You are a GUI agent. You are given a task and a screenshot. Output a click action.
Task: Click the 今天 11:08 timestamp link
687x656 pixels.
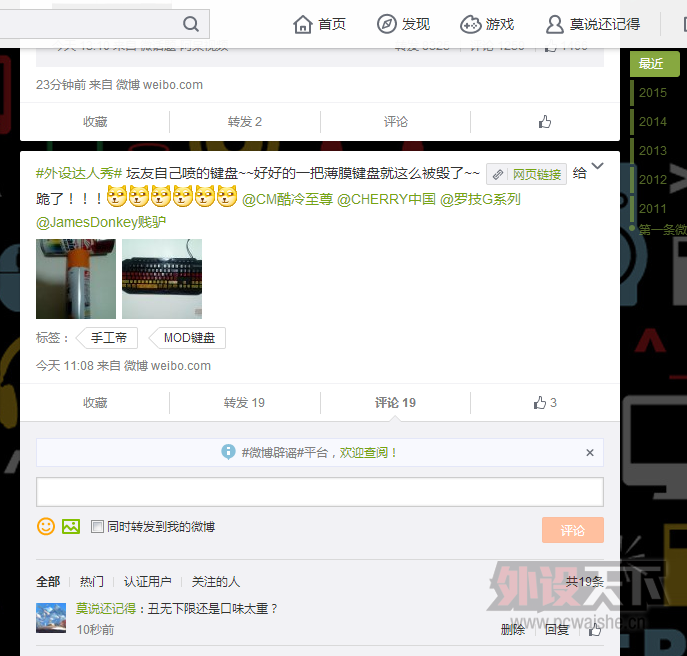pos(64,365)
